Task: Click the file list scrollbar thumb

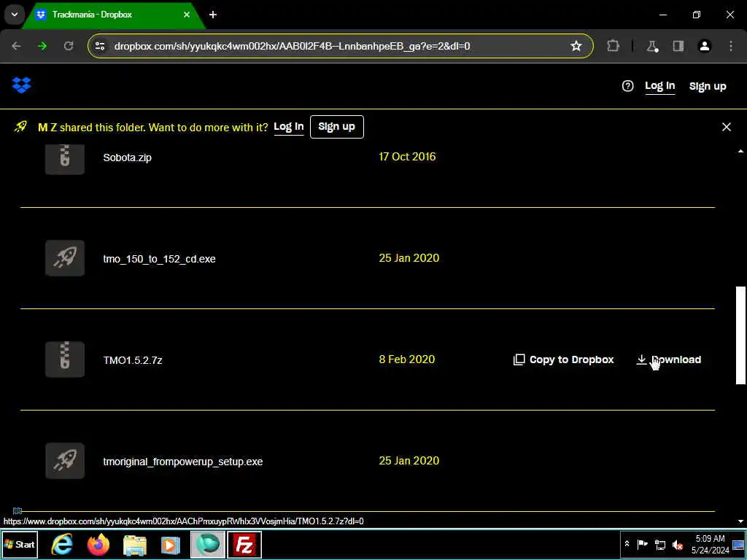Action: 740,335
